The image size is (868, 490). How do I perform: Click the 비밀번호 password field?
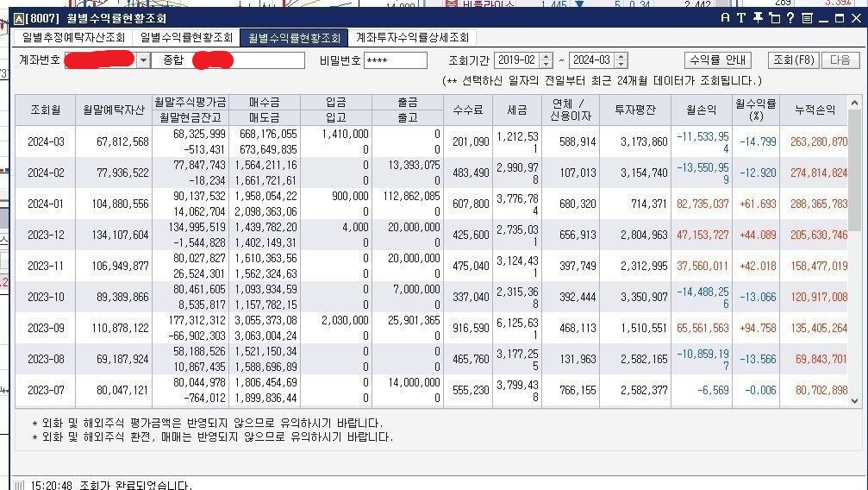click(x=396, y=60)
